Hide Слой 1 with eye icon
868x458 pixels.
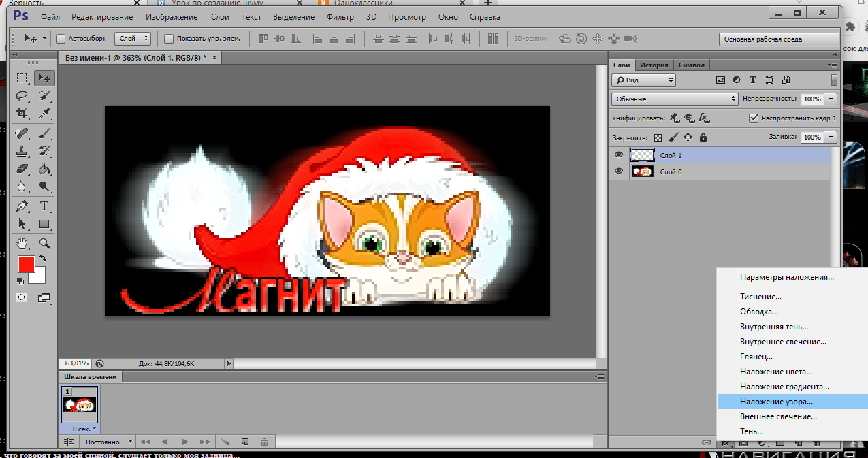[619, 155]
